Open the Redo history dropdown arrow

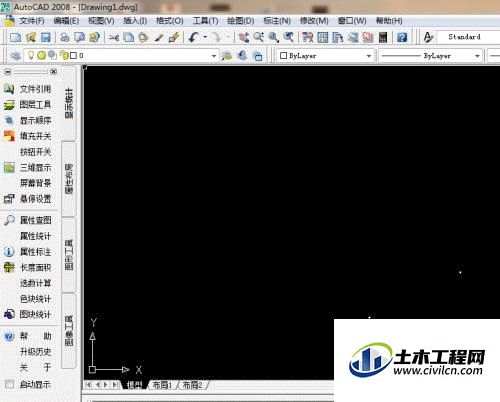click(229, 37)
